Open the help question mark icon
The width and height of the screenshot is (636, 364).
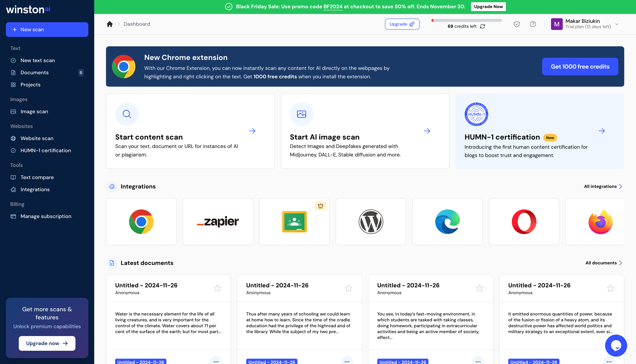pos(533,24)
